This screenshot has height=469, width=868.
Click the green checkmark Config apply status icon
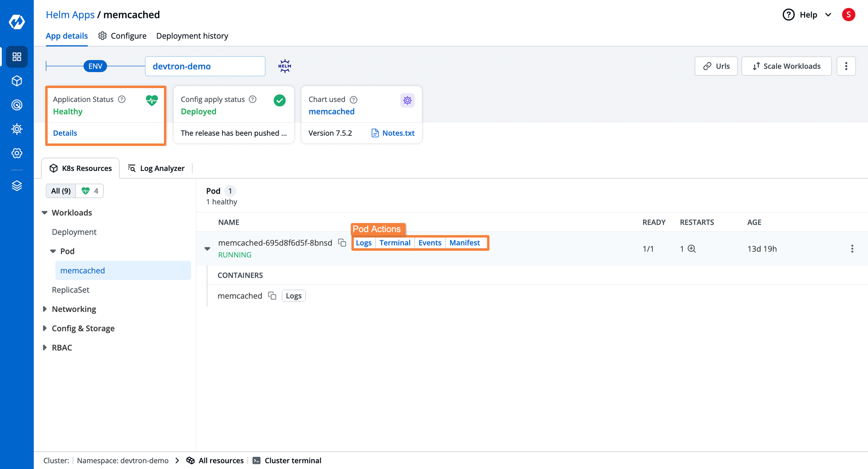click(279, 99)
